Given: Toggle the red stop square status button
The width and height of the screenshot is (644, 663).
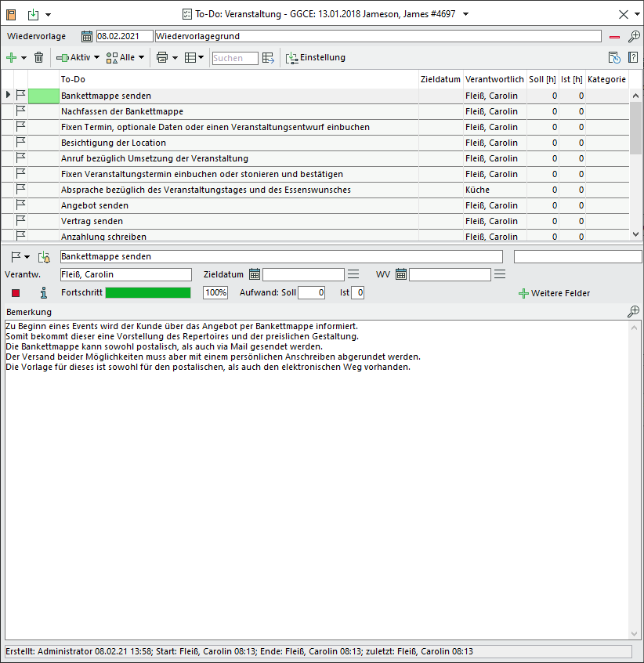Looking at the screenshot, I should 16,293.
